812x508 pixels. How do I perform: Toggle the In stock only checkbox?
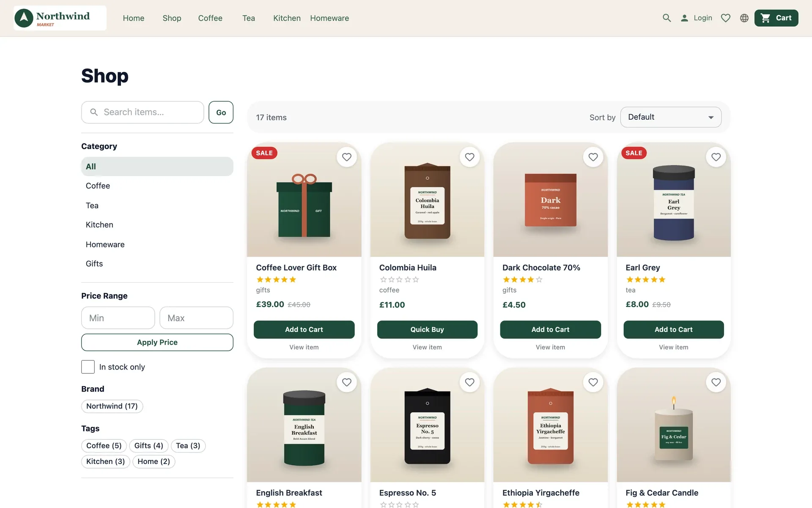(x=88, y=367)
